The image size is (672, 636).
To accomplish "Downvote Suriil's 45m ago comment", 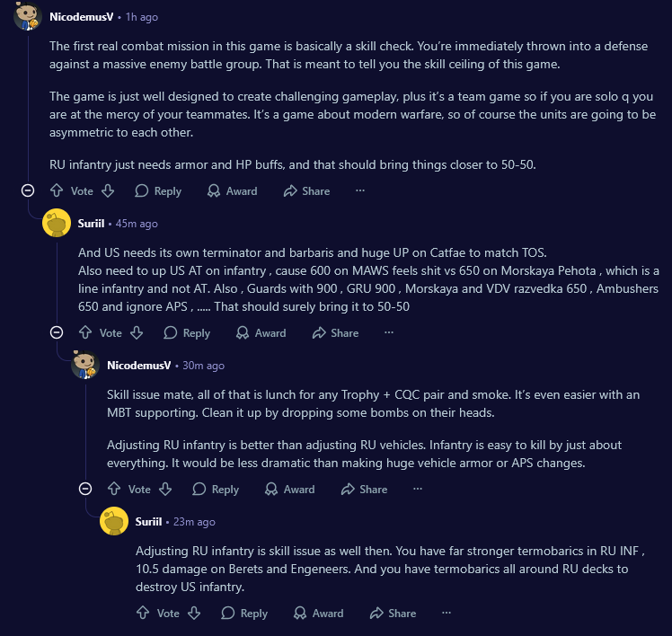I will [x=137, y=332].
